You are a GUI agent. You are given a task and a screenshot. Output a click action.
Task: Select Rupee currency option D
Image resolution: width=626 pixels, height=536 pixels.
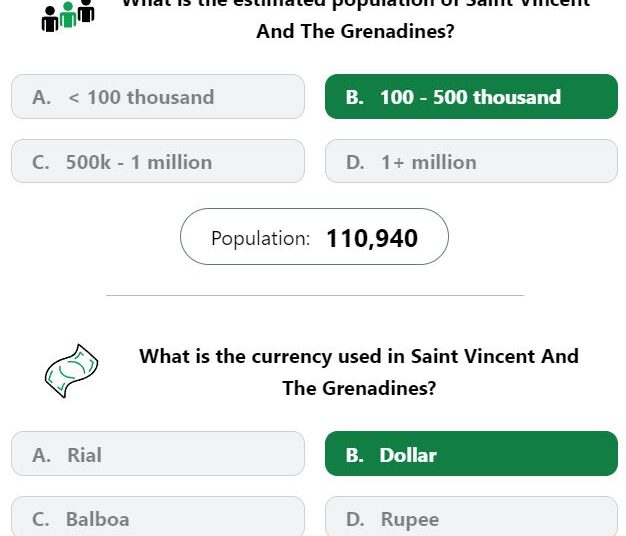pyautogui.click(x=471, y=517)
